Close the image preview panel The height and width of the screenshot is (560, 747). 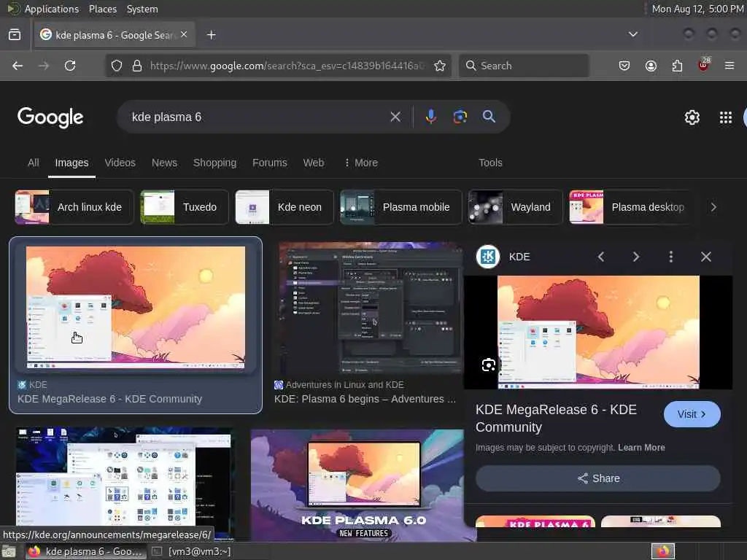706,257
